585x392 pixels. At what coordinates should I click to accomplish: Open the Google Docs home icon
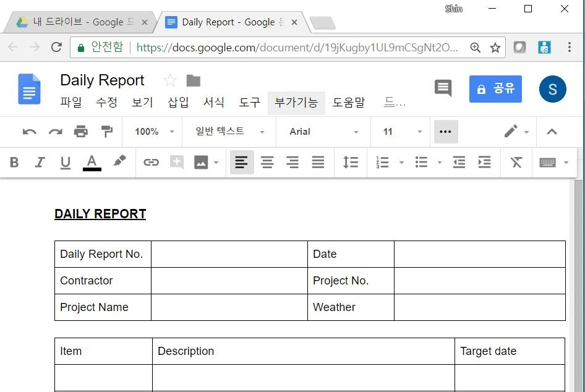[30, 89]
